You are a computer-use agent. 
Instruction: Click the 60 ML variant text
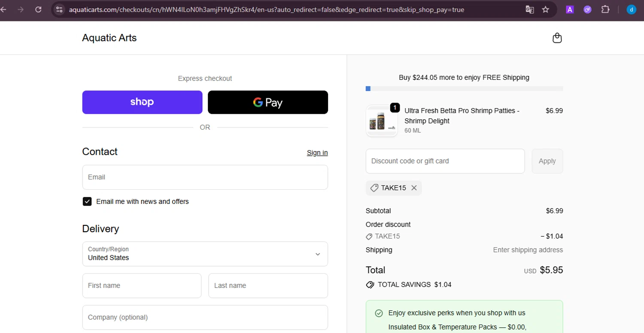(413, 130)
